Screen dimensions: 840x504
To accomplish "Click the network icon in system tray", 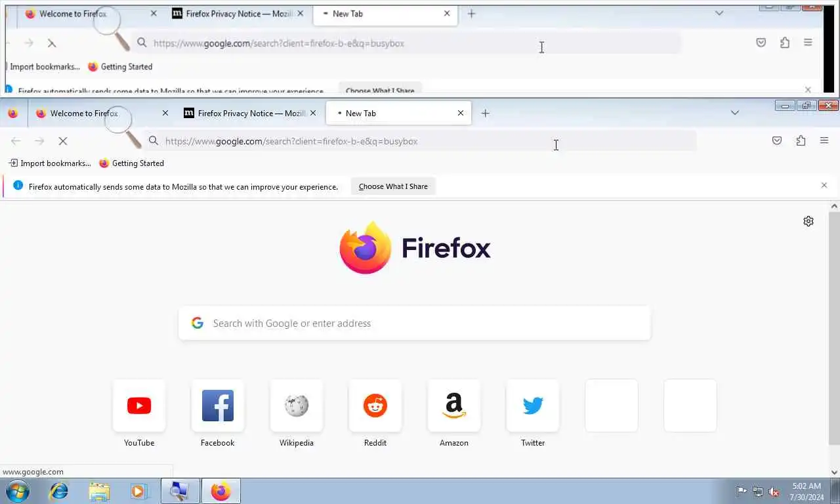I will point(758,492).
